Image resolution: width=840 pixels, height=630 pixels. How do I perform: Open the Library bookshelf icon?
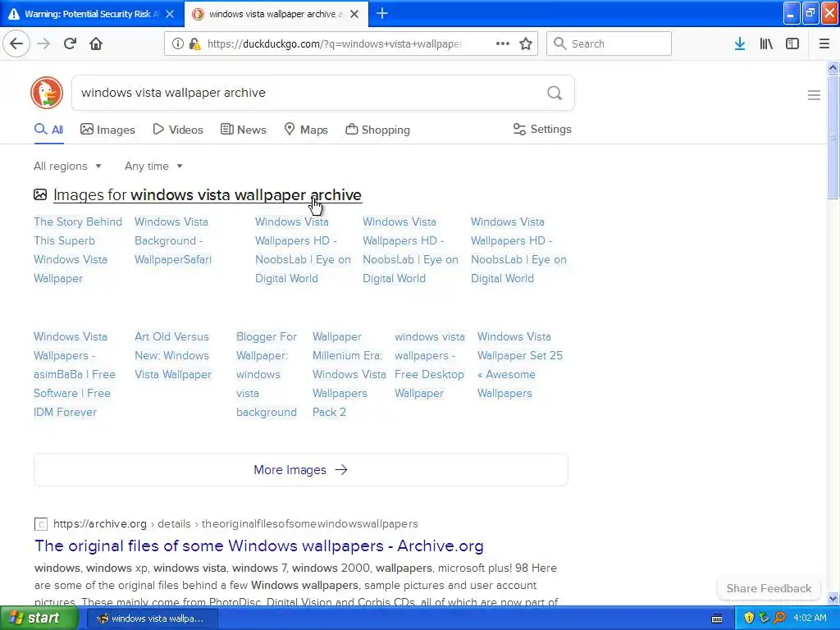point(766,43)
